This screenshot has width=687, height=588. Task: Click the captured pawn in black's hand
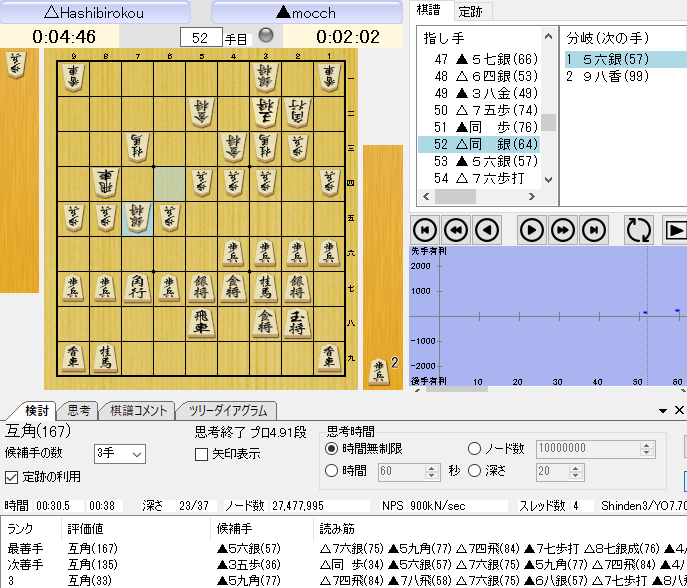(379, 371)
